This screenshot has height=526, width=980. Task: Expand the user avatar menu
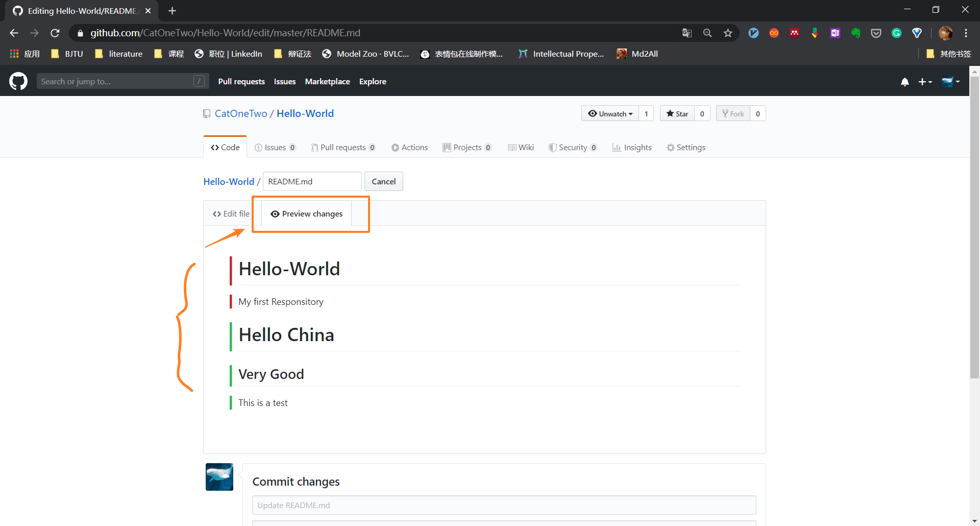point(950,82)
